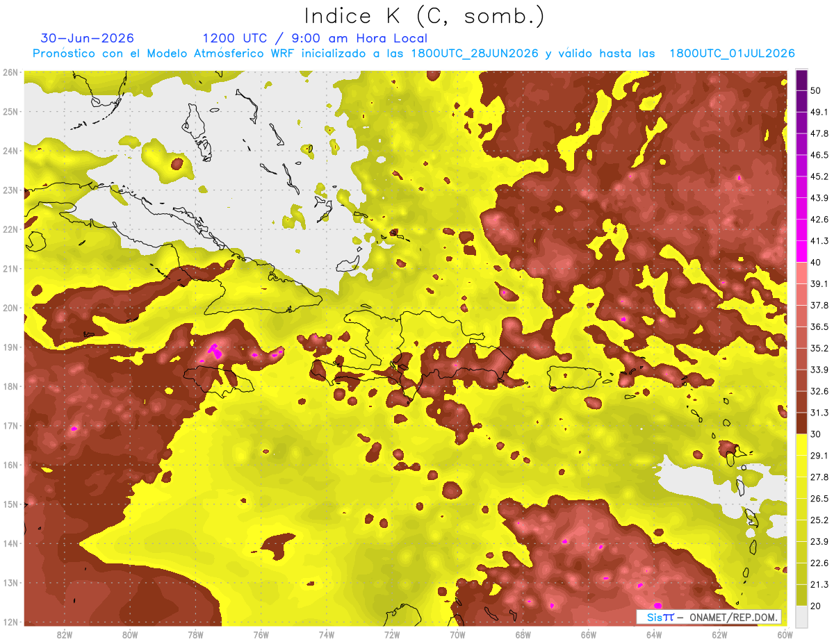Click the 'SisTT – ONAMET/REP.DOM.' credit label
The image size is (834, 644).
coord(708,617)
